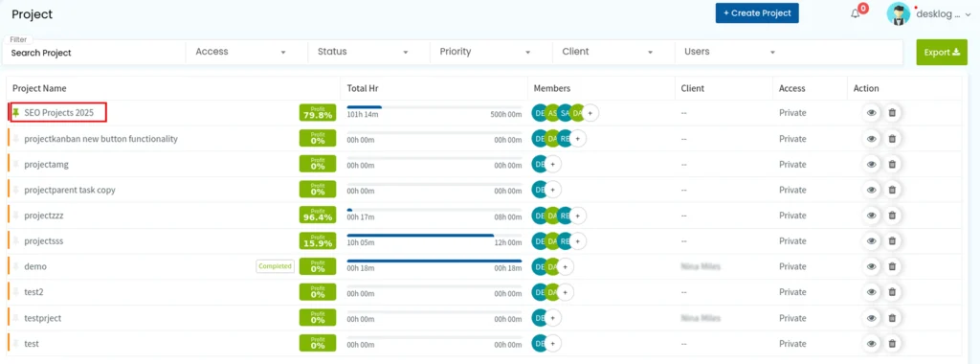
Task: Click the user avatar profile picture
Action: click(899, 13)
